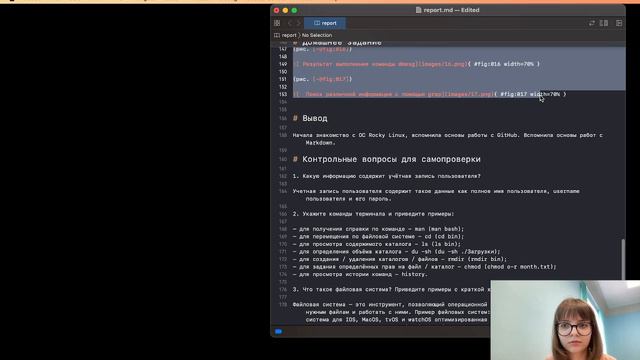Click the line containing 'cd (cd bin)'

[378, 236]
